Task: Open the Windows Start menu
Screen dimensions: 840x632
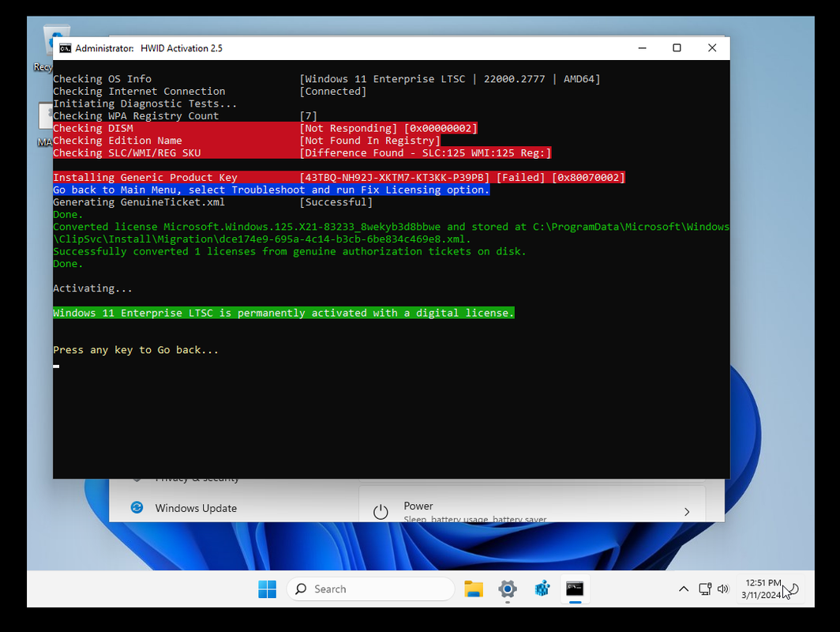Action: (x=268, y=589)
